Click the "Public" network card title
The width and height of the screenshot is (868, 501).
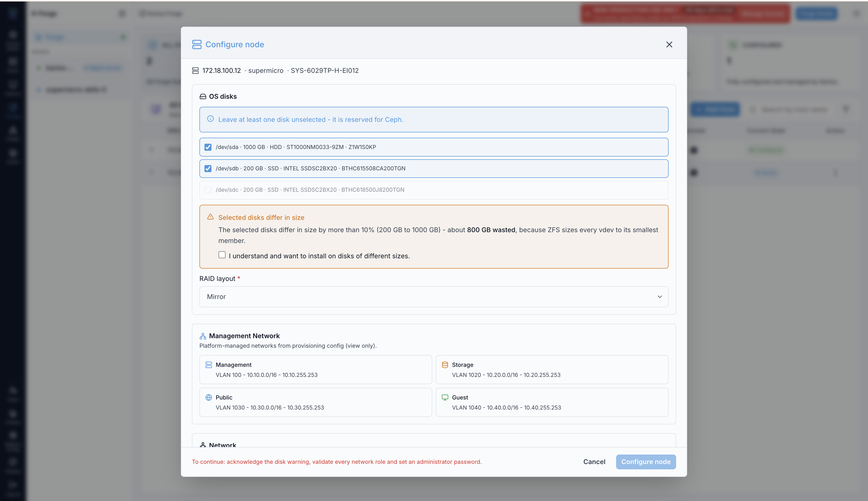coord(224,397)
